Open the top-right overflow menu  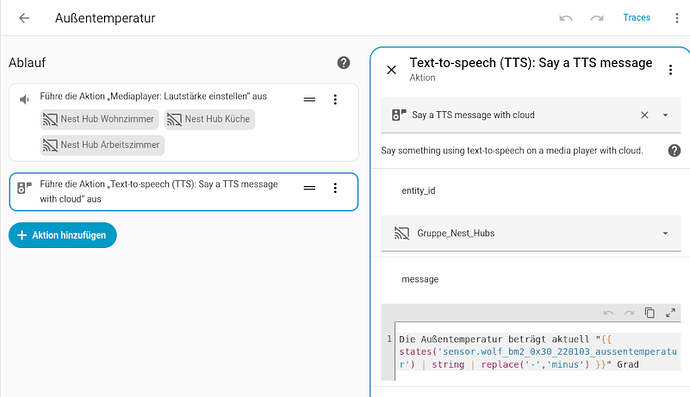(x=677, y=18)
